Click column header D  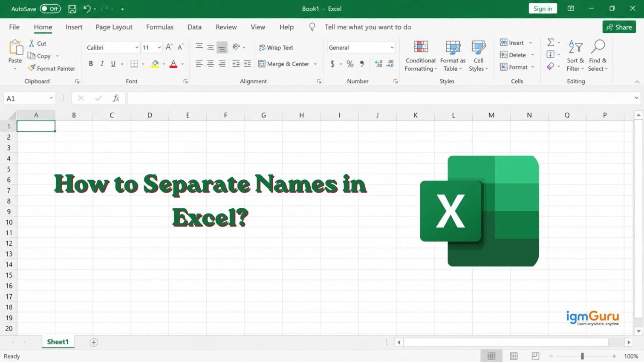point(150,115)
